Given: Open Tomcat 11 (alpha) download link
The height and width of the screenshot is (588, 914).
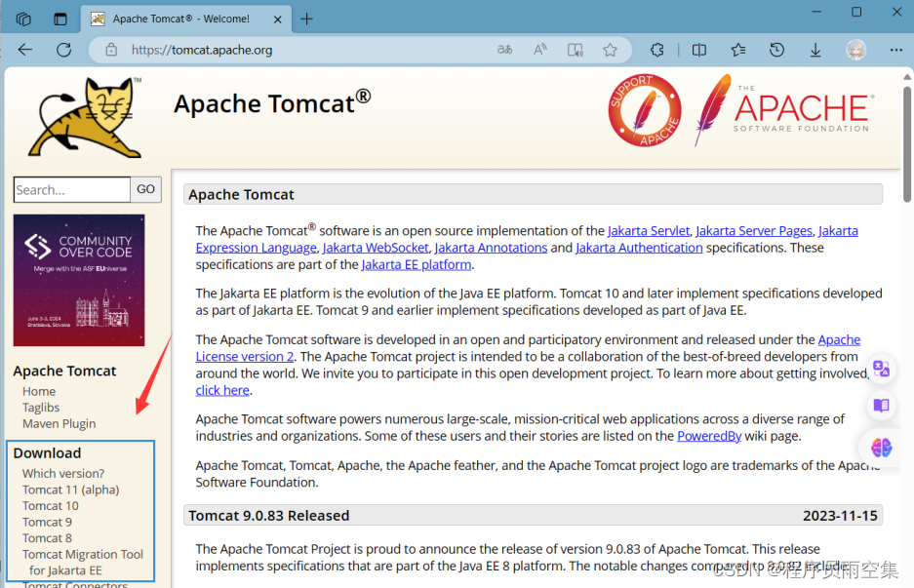Looking at the screenshot, I should click(70, 490).
